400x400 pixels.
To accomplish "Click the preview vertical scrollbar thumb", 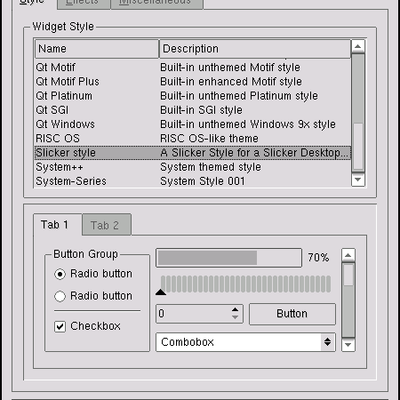I will click(348, 274).
